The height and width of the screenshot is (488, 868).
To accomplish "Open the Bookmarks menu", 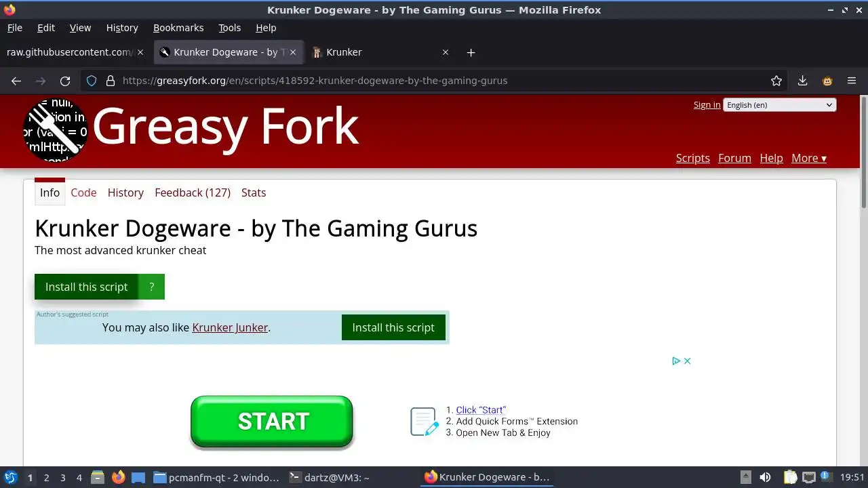I will click(178, 28).
